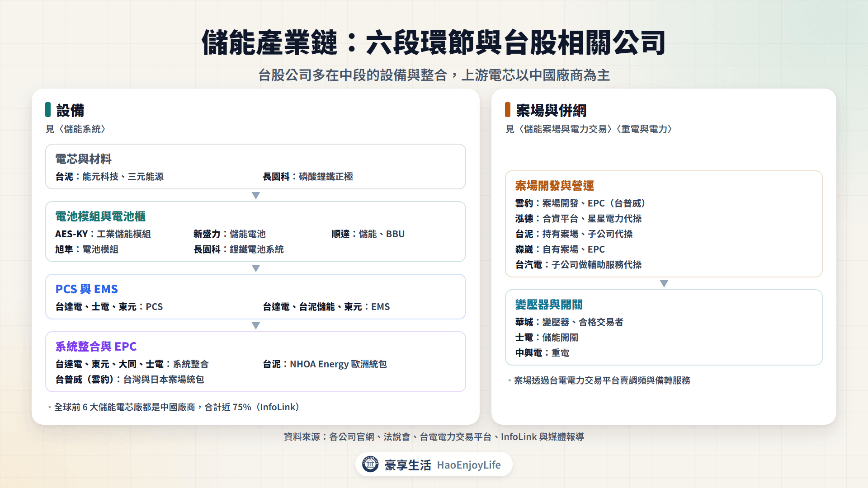Click 新盛力：儲能電池 entry
The image size is (868, 488).
tap(230, 234)
